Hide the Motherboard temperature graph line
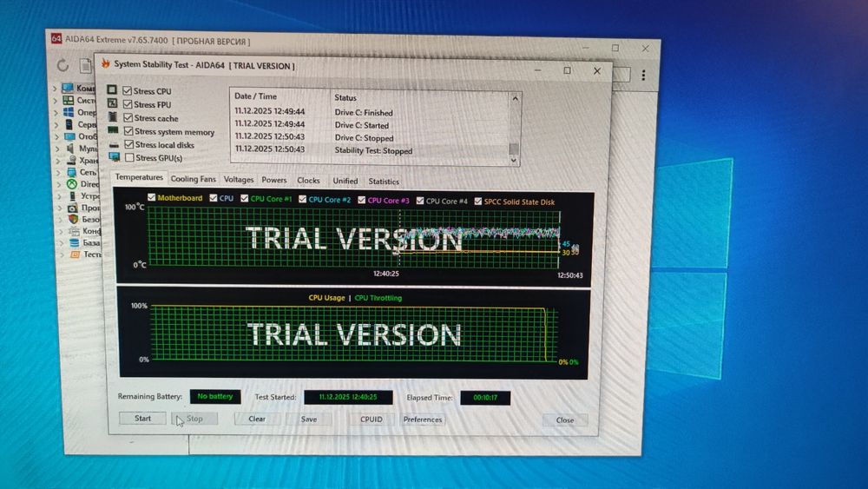The image size is (868, 489). 152,197
